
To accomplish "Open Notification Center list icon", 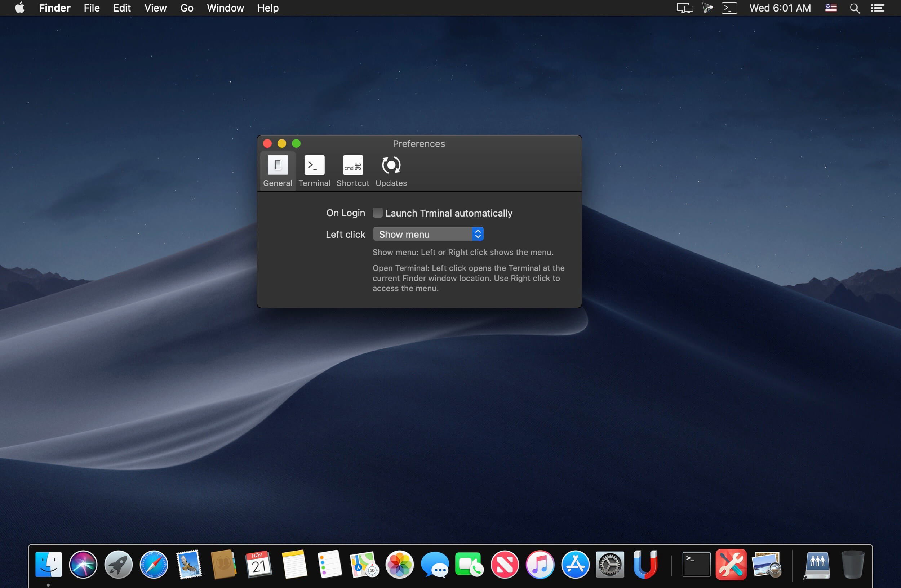I will [x=878, y=8].
